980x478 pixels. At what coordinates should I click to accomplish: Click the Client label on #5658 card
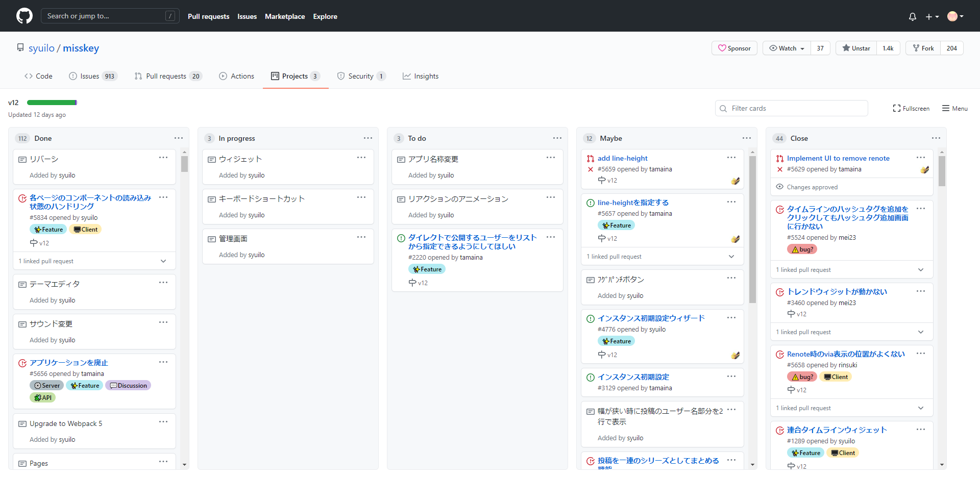(836, 377)
